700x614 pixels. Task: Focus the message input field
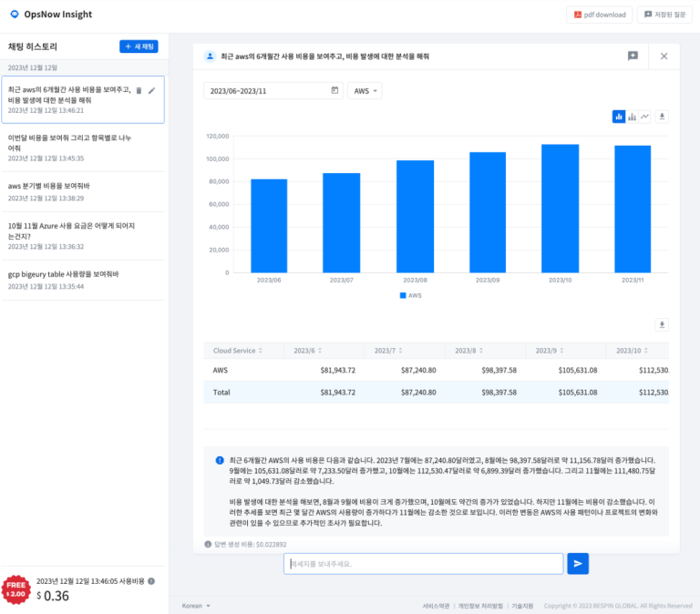423,564
